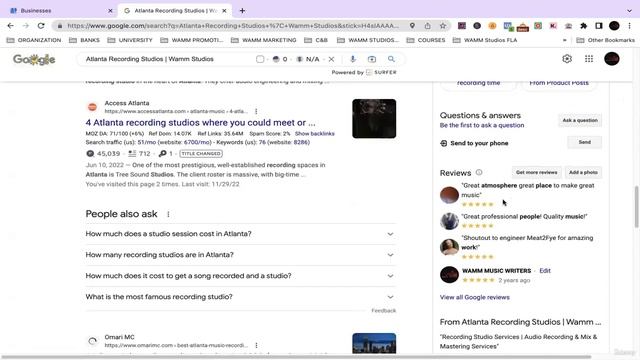Image resolution: width=640 pixels, height=360 pixels.
Task: Expand 'How much does it cost to get a song recorded'
Action: (x=240, y=276)
